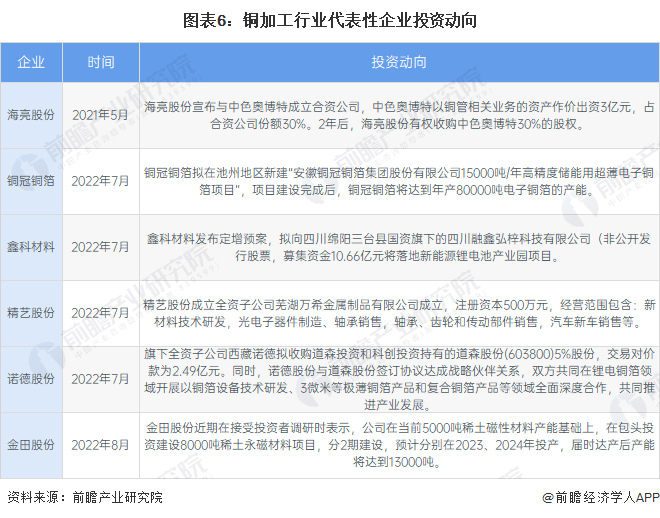
Task: Click the 鑫科材料 company cell
Action: pyautogui.click(x=31, y=247)
